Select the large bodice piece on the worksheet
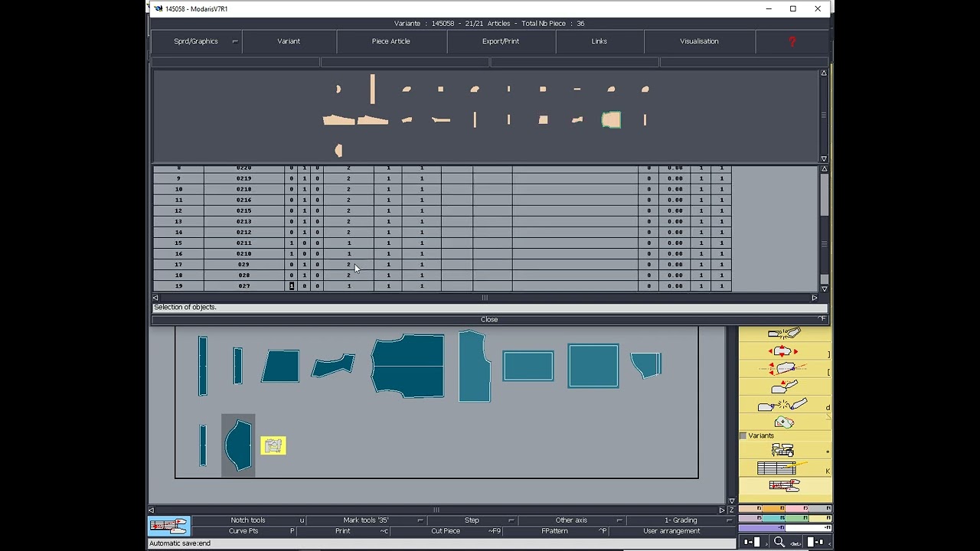 tap(408, 366)
